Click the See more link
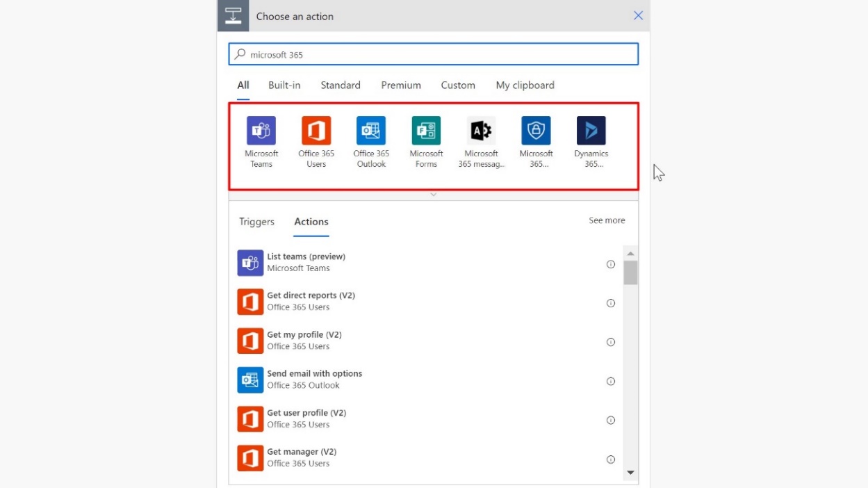The height and width of the screenshot is (488, 868). 607,220
